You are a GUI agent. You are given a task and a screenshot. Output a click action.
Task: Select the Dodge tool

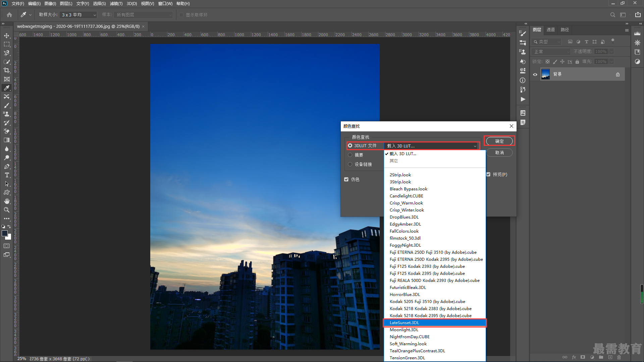tap(7, 158)
